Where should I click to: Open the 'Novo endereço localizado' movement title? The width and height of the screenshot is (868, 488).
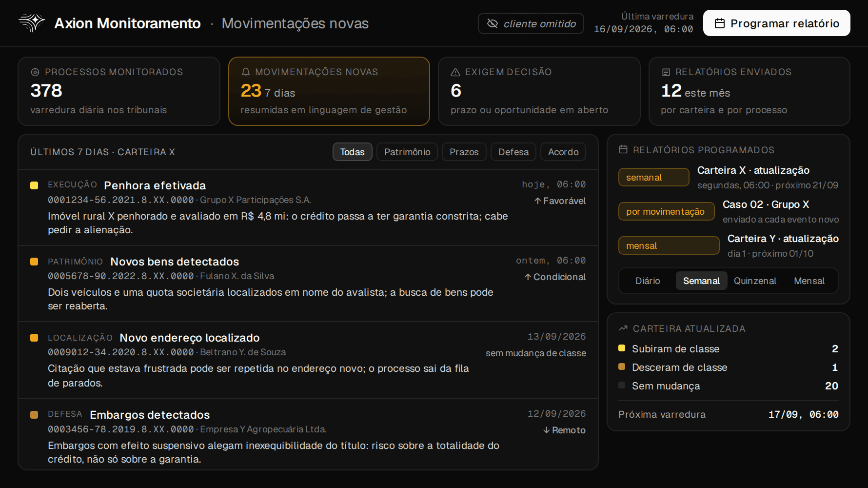[x=190, y=338]
